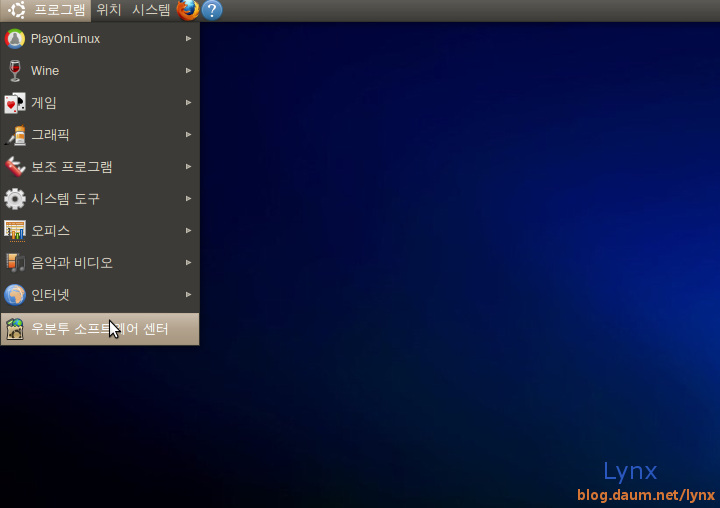Expand the PlayOnLinux submenu arrow
The image size is (720, 508).
(x=188, y=39)
